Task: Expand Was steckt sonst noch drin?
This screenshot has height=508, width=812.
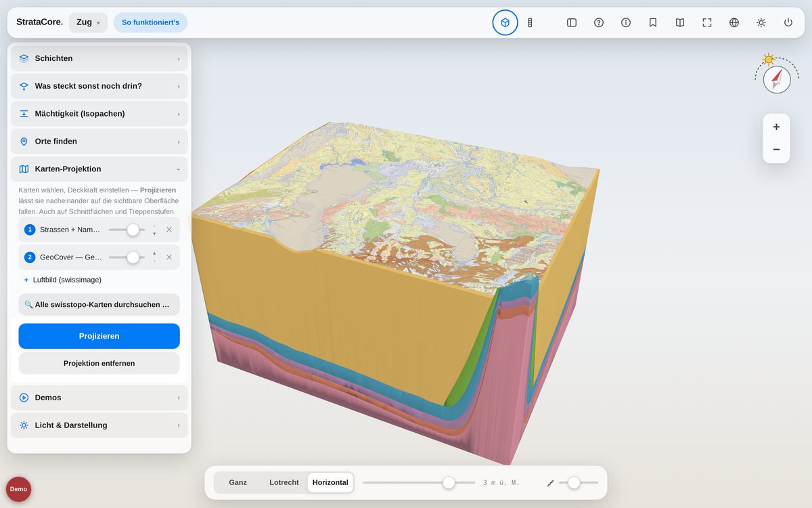Action: pos(99,86)
